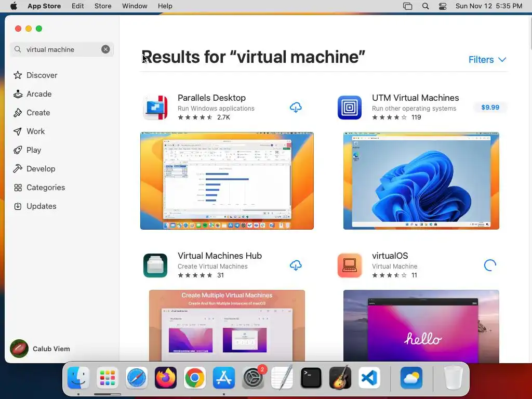
Task: Click the virtual machine search field
Action: (62, 49)
